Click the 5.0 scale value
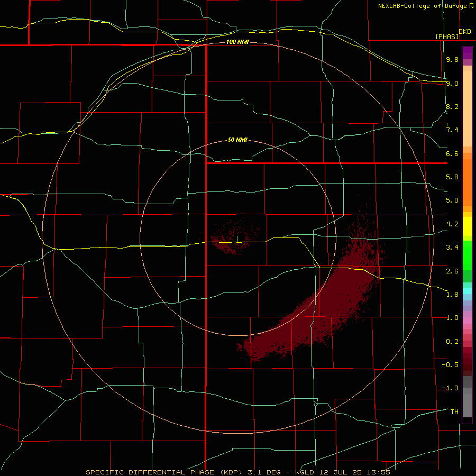 click(452, 200)
